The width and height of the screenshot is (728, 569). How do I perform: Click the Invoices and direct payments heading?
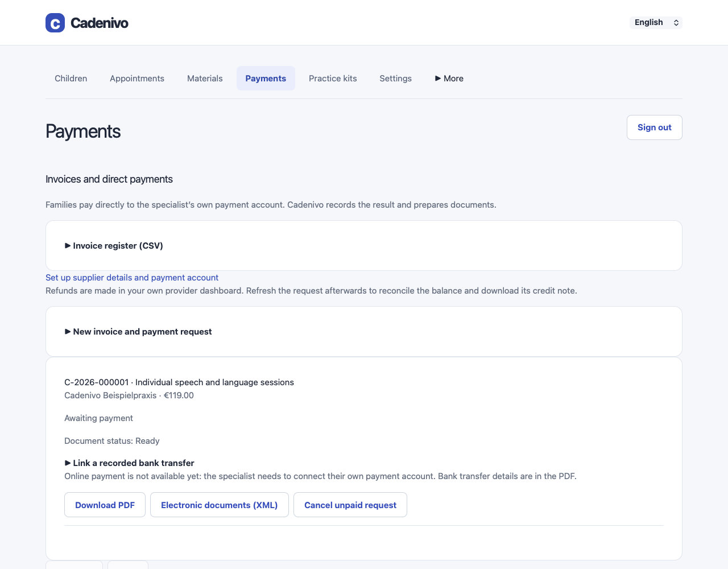click(109, 179)
